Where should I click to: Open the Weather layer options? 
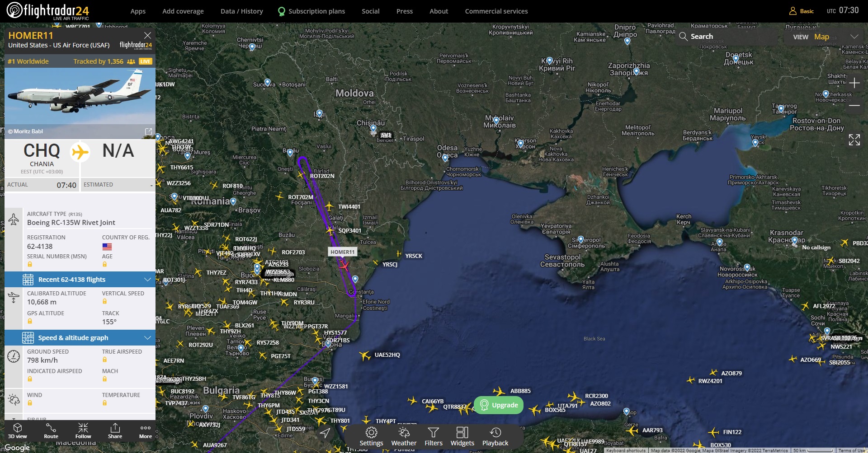point(404,437)
